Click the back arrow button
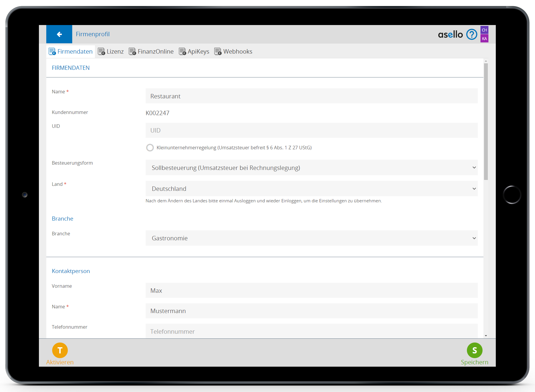 tap(59, 34)
